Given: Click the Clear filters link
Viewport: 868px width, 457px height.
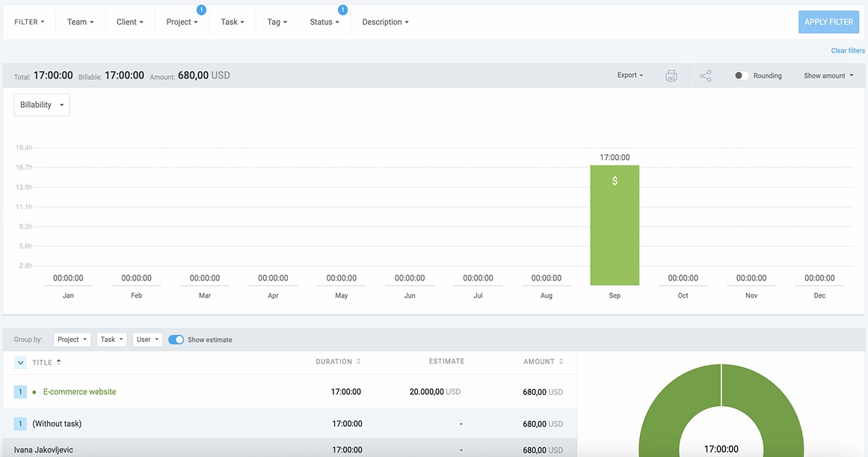Looking at the screenshot, I should (x=848, y=51).
